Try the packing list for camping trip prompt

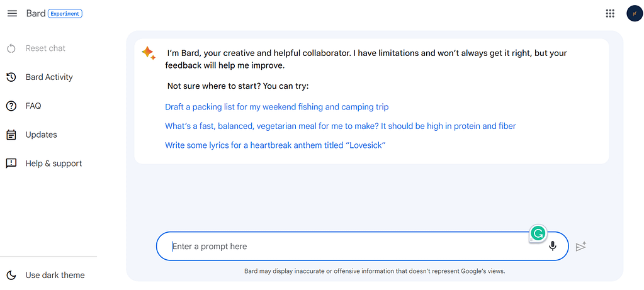click(277, 107)
